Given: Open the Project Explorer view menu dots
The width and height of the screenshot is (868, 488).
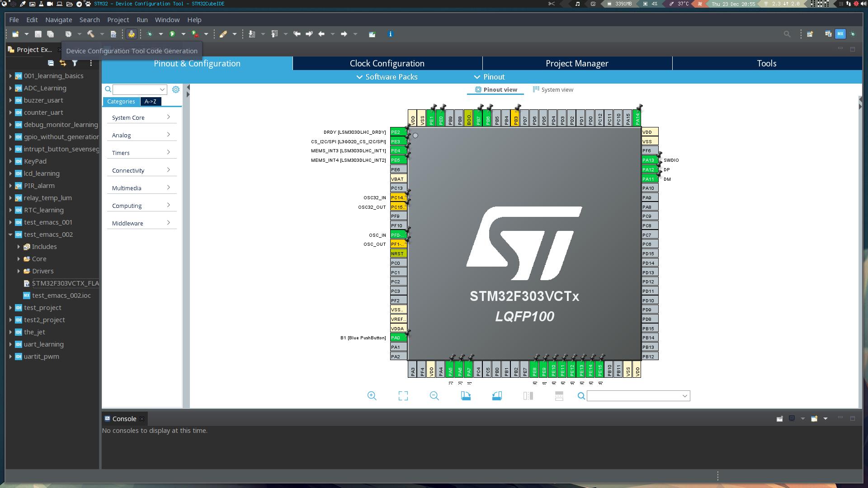Looking at the screenshot, I should [x=91, y=63].
